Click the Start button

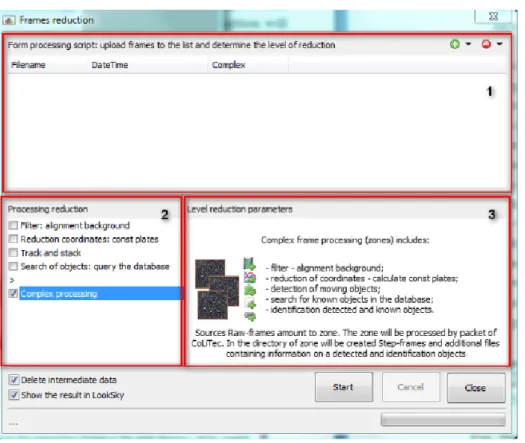pos(344,387)
